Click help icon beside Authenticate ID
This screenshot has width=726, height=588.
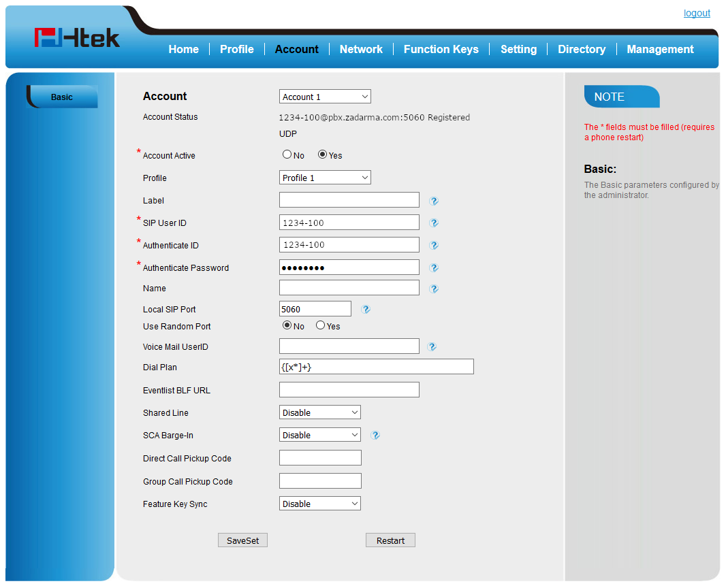(434, 246)
